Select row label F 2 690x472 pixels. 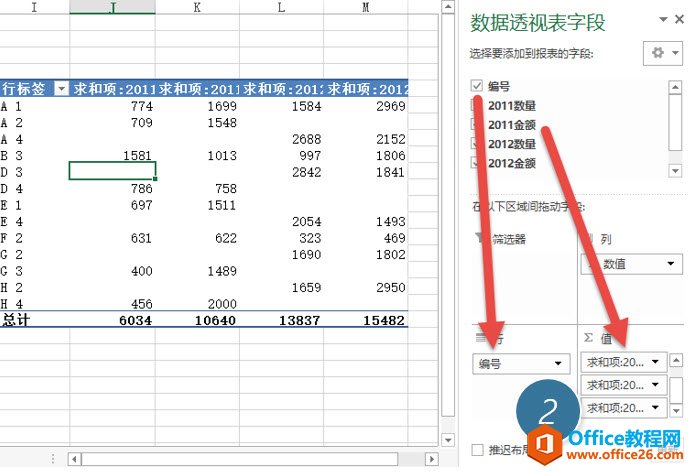point(34,238)
